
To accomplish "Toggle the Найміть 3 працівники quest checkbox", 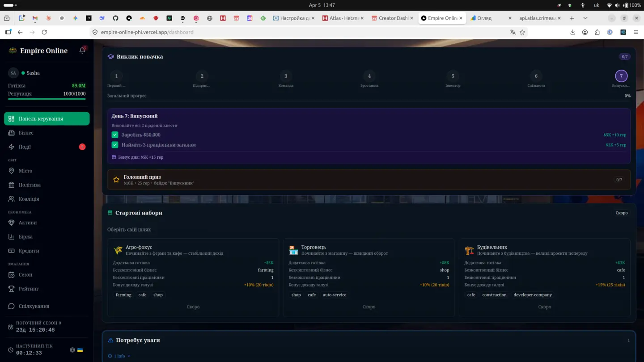I will (x=115, y=145).
